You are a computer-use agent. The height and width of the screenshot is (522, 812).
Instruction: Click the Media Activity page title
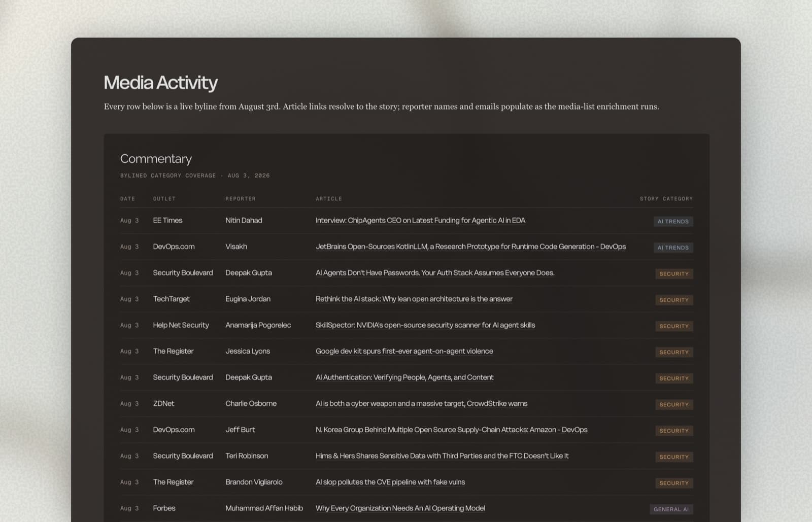tap(160, 83)
